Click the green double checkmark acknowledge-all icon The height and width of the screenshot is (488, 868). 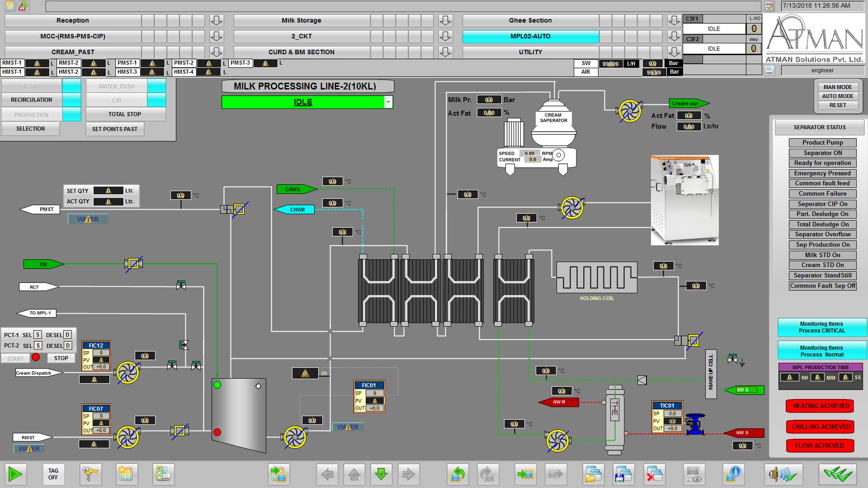[x=838, y=474]
